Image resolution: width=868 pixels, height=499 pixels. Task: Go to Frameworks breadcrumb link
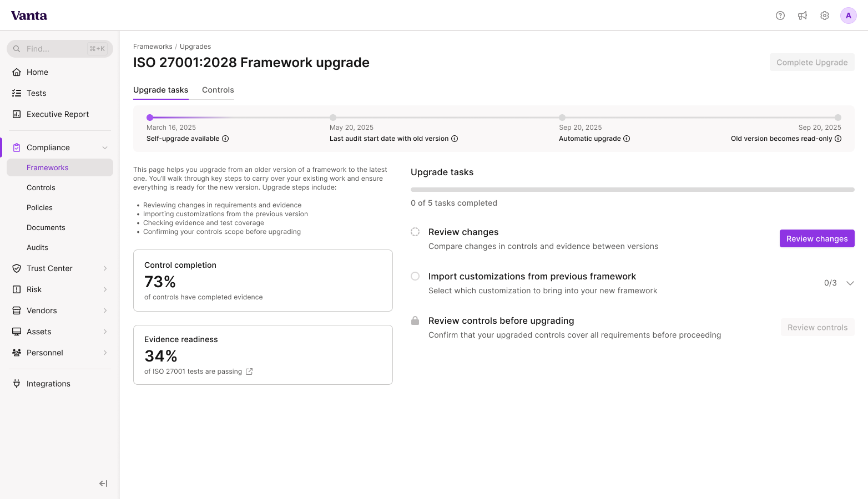click(153, 47)
